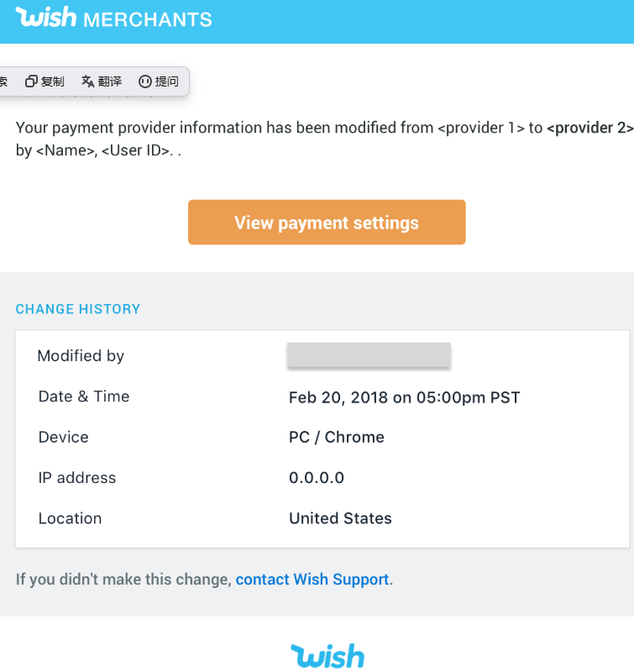Click the MERCHANTS text in the header
Image resolution: width=634 pixels, height=672 pixels.
148,18
